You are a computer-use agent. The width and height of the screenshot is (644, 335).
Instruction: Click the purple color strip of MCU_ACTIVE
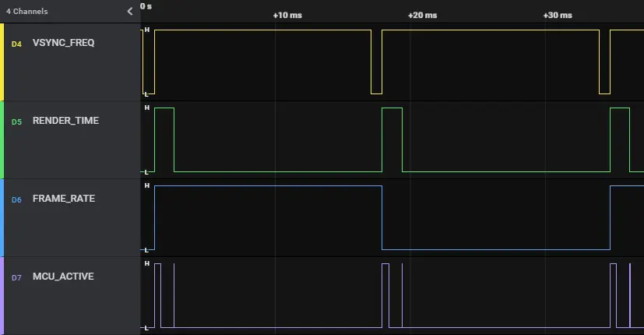(x=2, y=296)
